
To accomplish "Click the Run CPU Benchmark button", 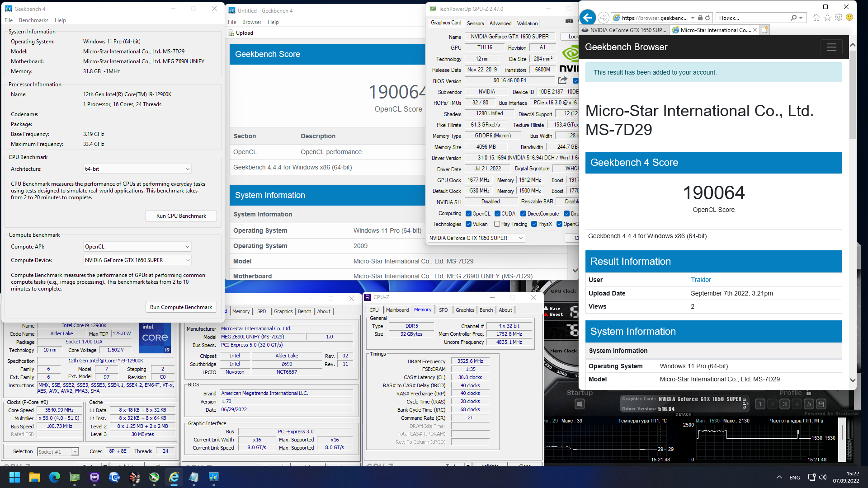I will pos(181,216).
